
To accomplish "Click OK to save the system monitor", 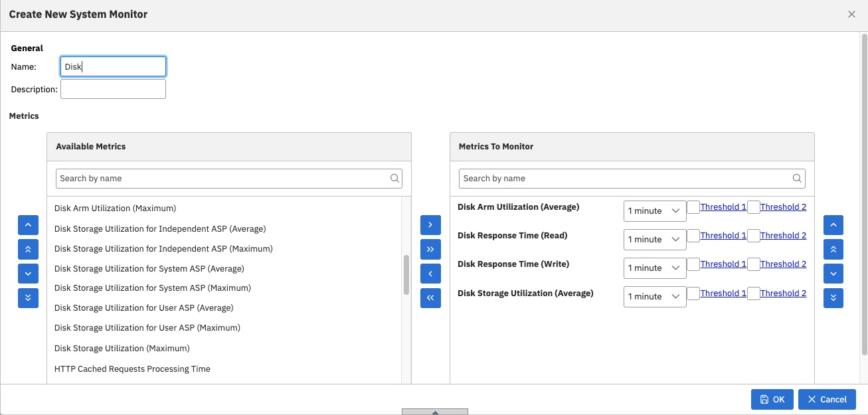I will pos(772,399).
